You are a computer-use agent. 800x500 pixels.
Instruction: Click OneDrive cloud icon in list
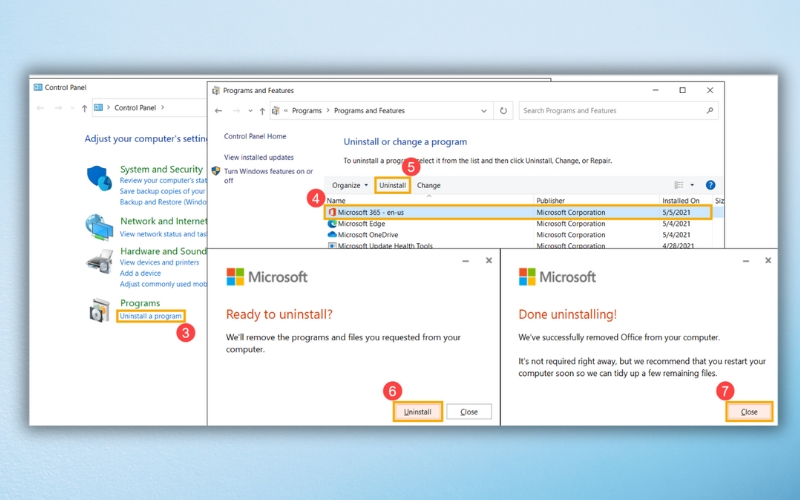(x=332, y=234)
